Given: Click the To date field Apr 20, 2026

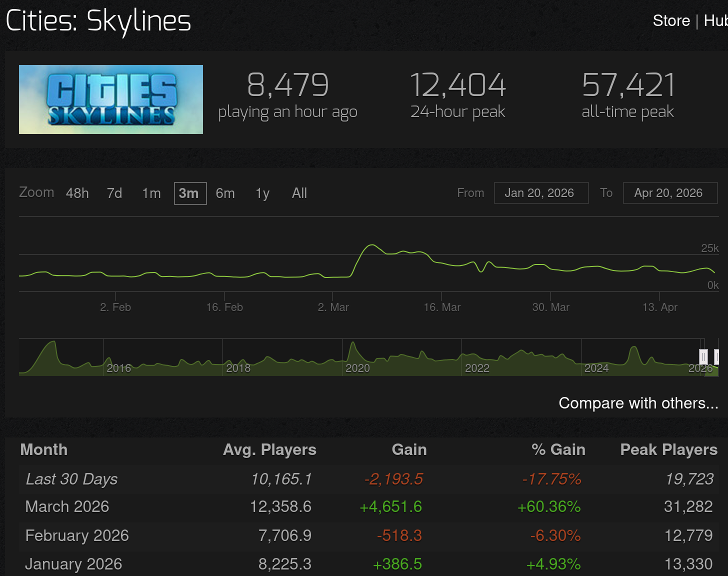Looking at the screenshot, I should click(x=670, y=193).
